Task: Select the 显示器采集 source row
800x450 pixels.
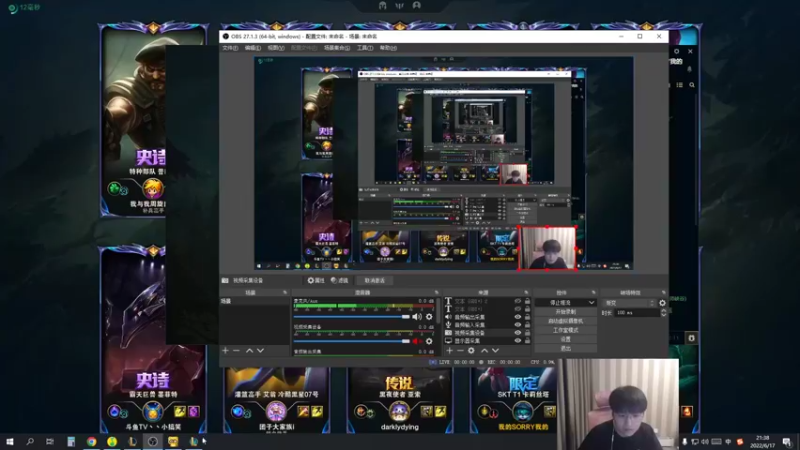Action: (487, 340)
